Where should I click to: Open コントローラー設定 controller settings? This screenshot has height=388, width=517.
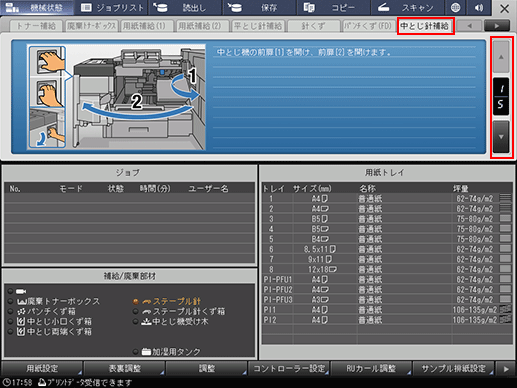pyautogui.click(x=289, y=368)
